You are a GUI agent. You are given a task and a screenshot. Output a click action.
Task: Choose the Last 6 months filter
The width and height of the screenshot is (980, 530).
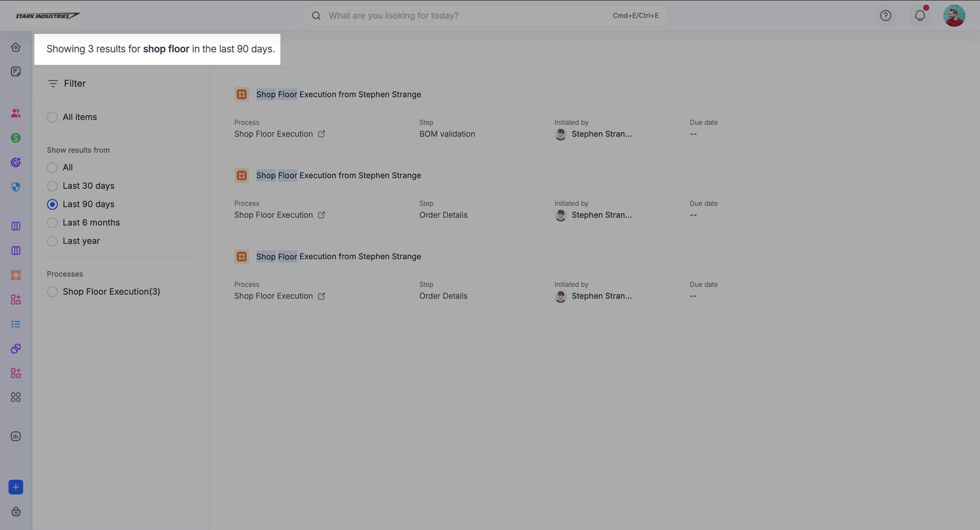(52, 223)
